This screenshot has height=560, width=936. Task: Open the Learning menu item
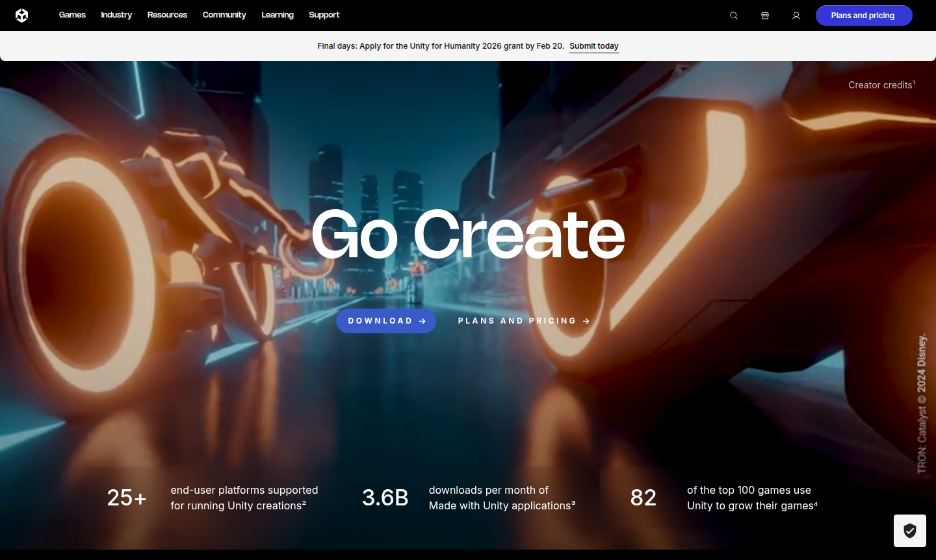pos(278,15)
